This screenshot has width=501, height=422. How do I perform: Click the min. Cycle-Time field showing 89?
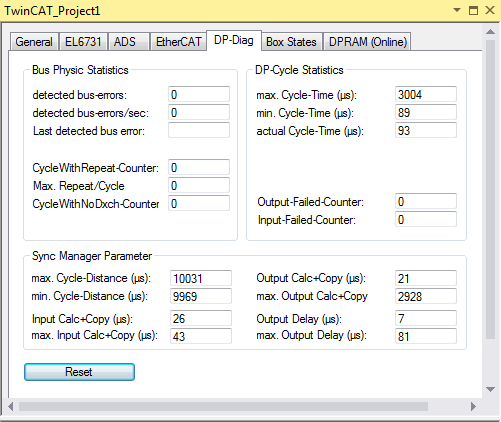(426, 113)
